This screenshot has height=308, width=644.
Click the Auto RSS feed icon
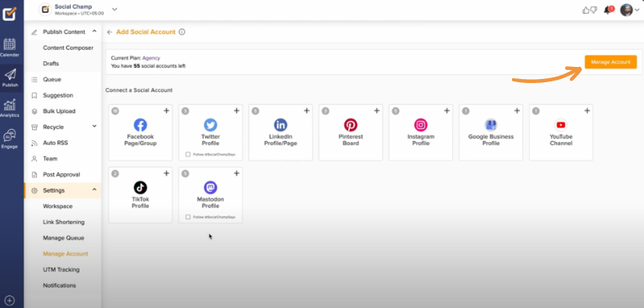point(35,143)
